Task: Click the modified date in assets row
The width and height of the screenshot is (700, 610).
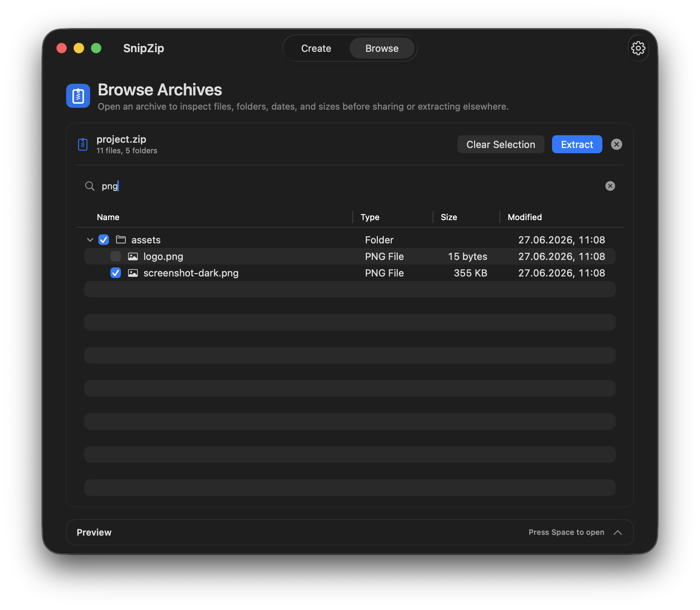Action: tap(561, 240)
